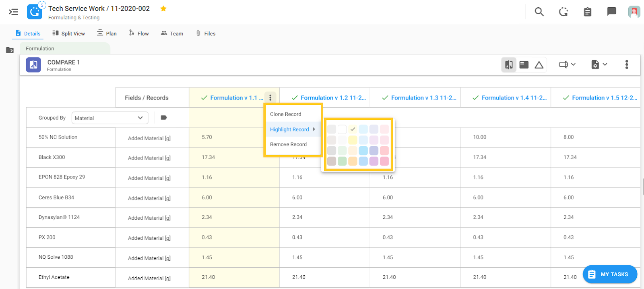Click the Tech Service Work / 11-2020-002 title
The image size is (644, 289).
[x=99, y=8]
